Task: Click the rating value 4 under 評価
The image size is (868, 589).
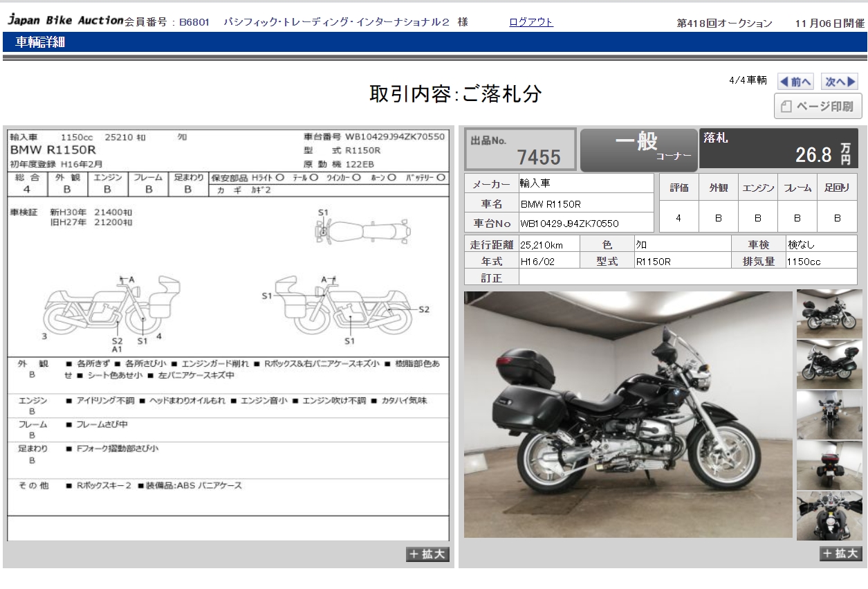Action: (x=678, y=218)
